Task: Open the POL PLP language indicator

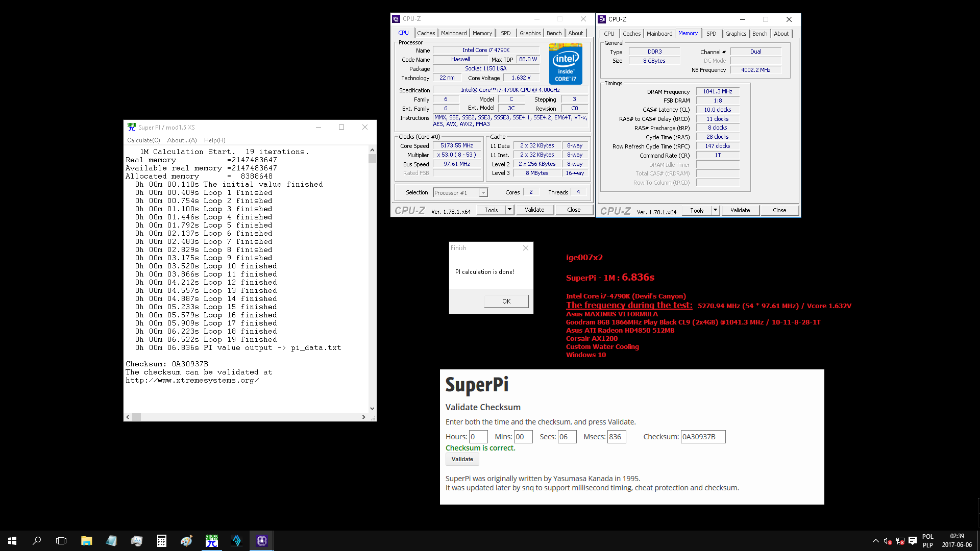Action: 928,541
